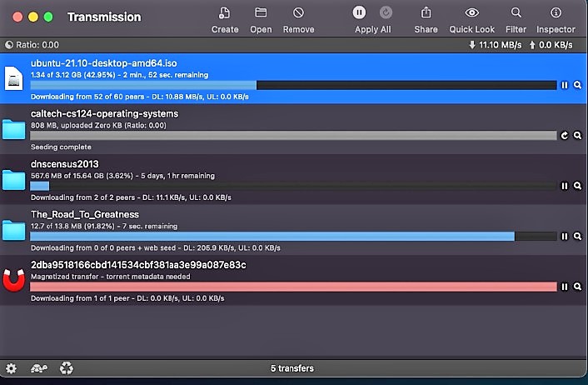The height and width of the screenshot is (385, 588).
Task: Click ubuntu ISO download progress bar
Action: point(293,85)
